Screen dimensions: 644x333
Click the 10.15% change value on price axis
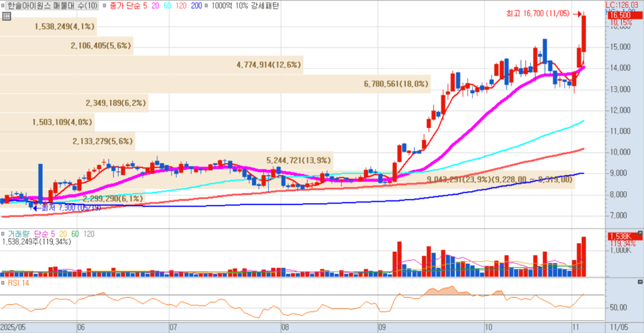point(621,21)
